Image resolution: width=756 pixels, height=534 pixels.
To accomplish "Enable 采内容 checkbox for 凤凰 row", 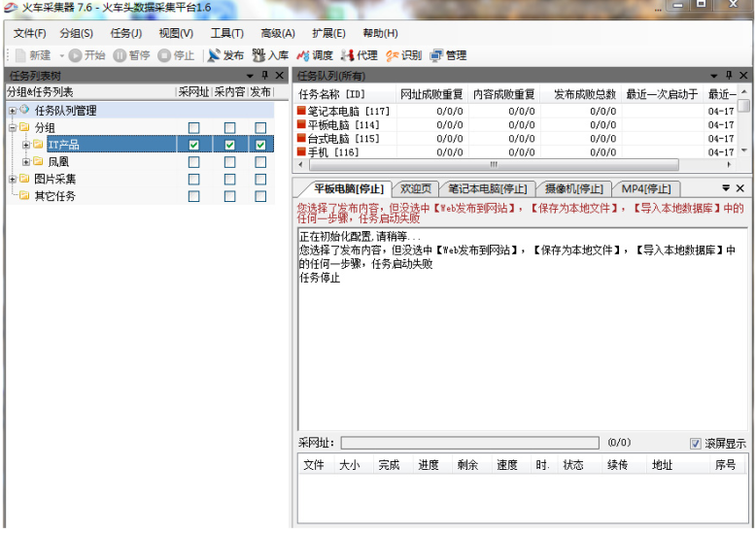I will tap(229, 162).
